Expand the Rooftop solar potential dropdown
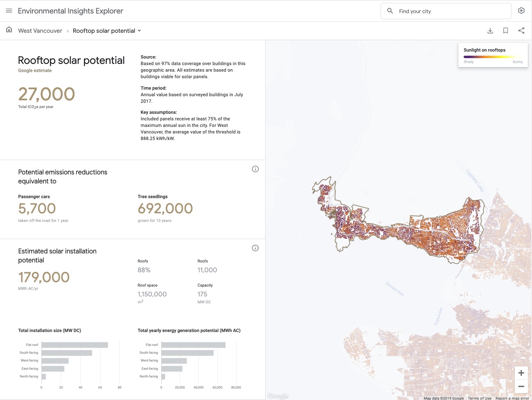The height and width of the screenshot is (400, 532). (107, 31)
